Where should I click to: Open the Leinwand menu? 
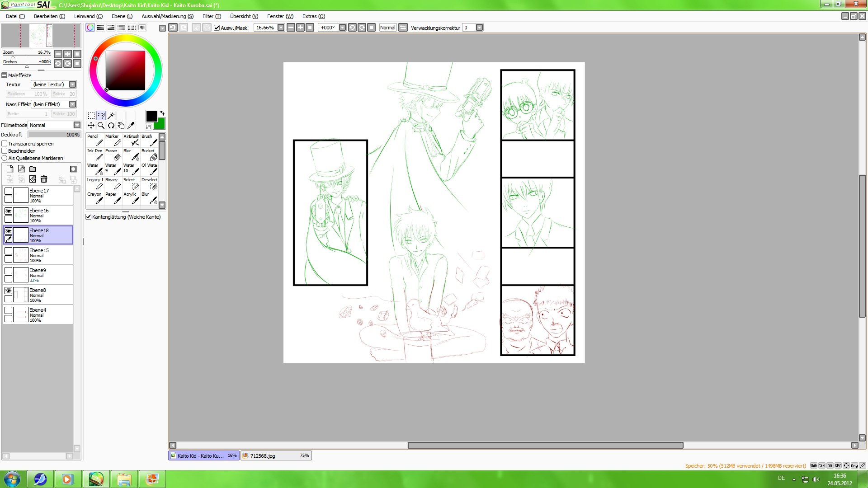[88, 16]
